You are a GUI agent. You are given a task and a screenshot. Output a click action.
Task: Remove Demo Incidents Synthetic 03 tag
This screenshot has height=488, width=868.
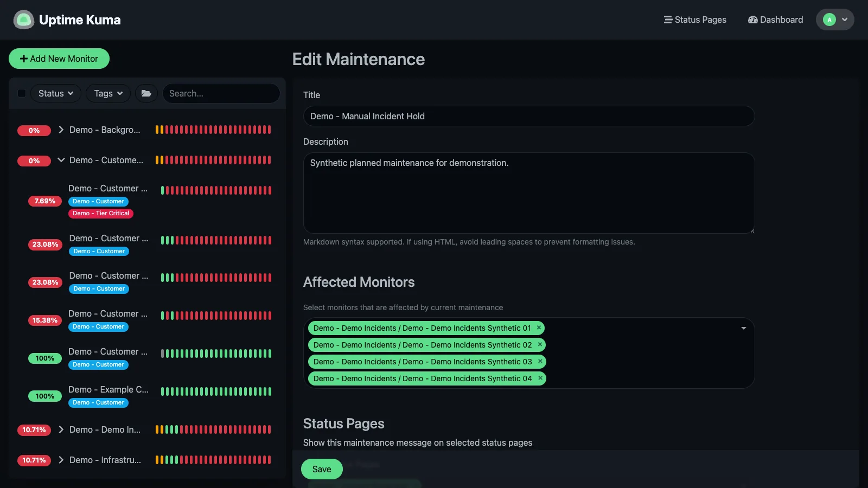[x=540, y=361]
